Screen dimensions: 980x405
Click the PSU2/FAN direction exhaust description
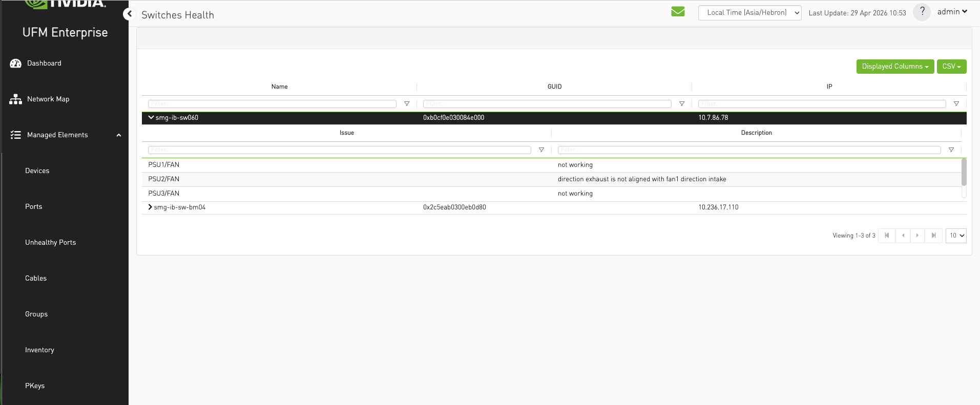(642, 179)
